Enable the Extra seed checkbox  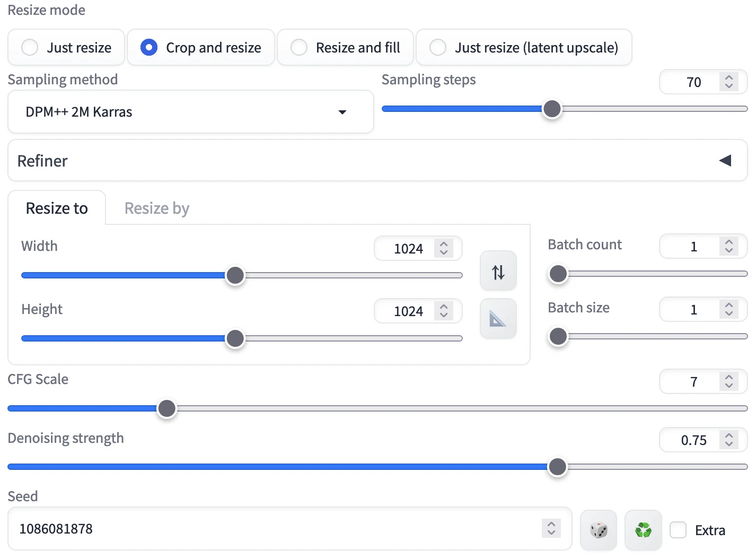(678, 530)
